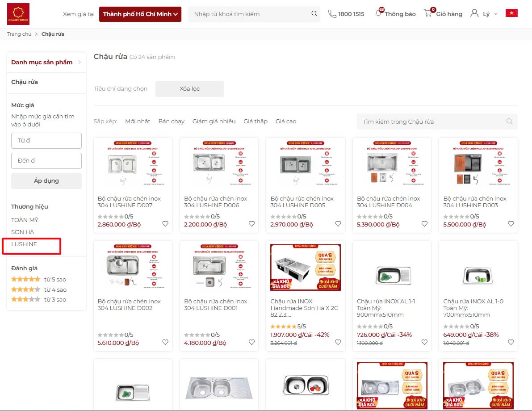The height and width of the screenshot is (411, 532).
Task: Open INOX AL 1-1 Toàn Mỹ image
Action: 392,268
